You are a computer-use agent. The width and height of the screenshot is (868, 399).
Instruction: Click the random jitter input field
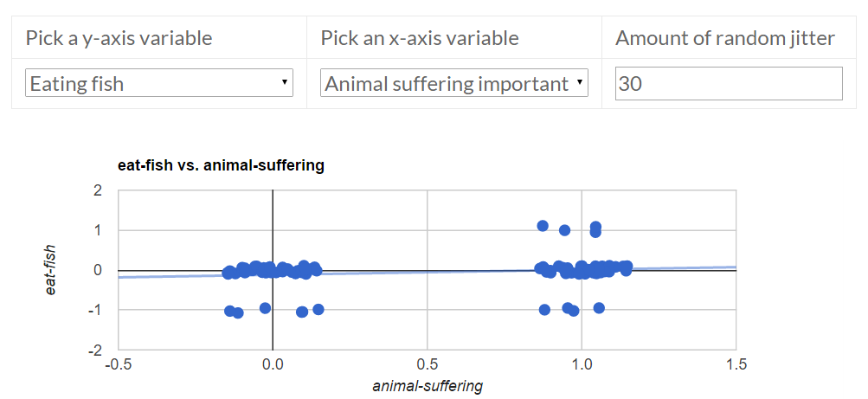728,84
